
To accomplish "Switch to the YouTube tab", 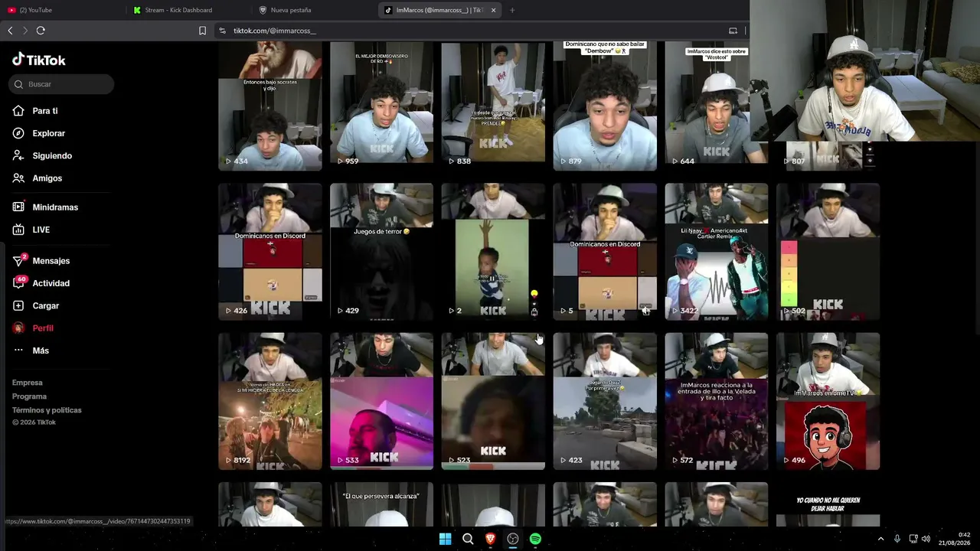I will point(61,10).
